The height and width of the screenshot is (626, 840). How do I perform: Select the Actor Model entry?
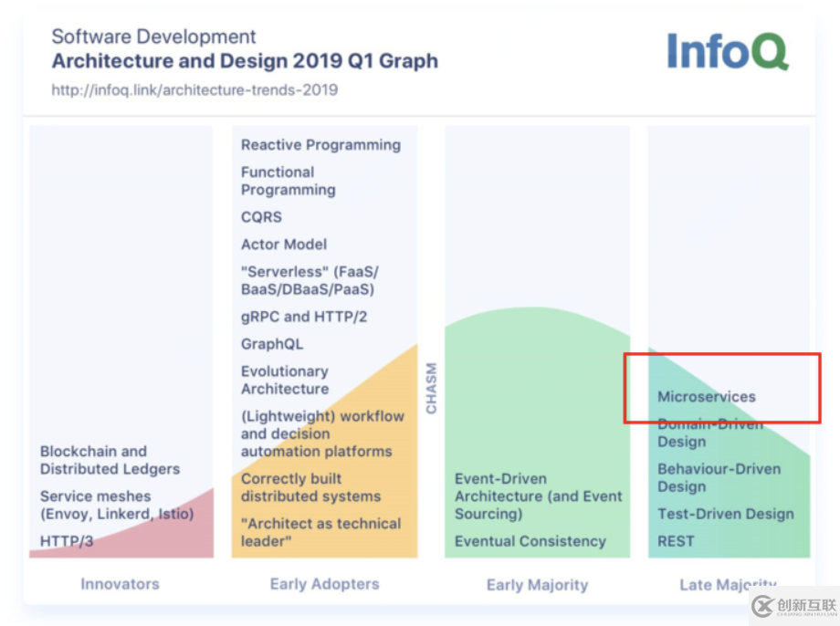click(284, 245)
